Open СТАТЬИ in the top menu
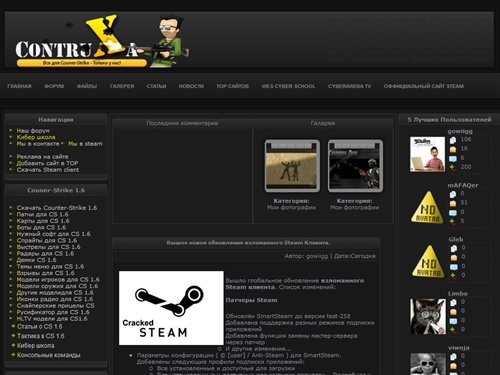Screen dimensions: 500x375 156,86
